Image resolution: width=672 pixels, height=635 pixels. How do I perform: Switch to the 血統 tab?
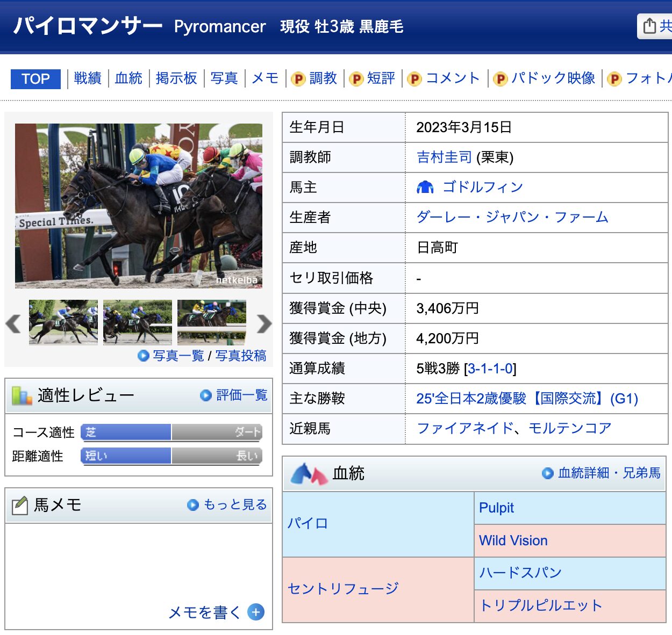click(128, 78)
